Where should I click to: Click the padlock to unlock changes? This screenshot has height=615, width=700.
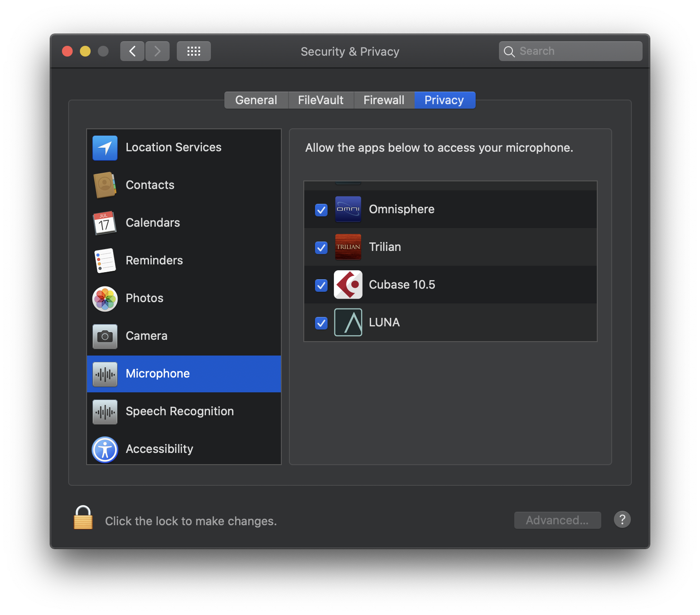pos(83,518)
